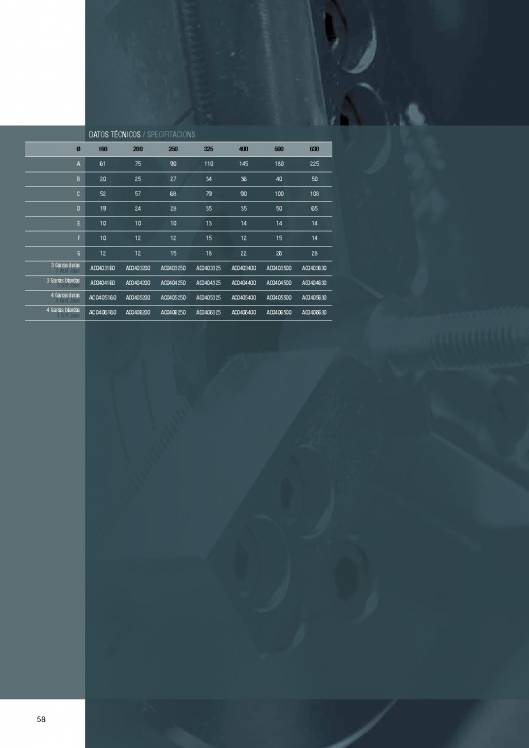Select the 250 column header
This screenshot has width=529, height=748.
(x=173, y=149)
